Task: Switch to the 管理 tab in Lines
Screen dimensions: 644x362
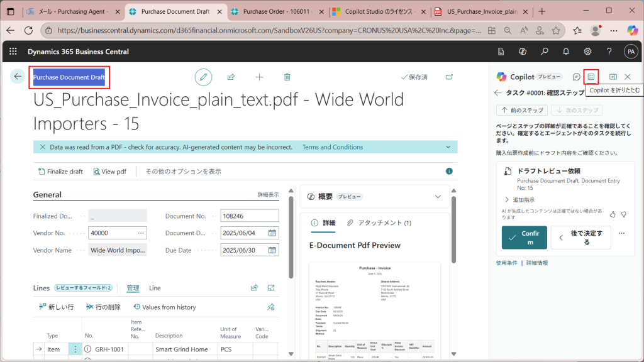Action: (133, 288)
